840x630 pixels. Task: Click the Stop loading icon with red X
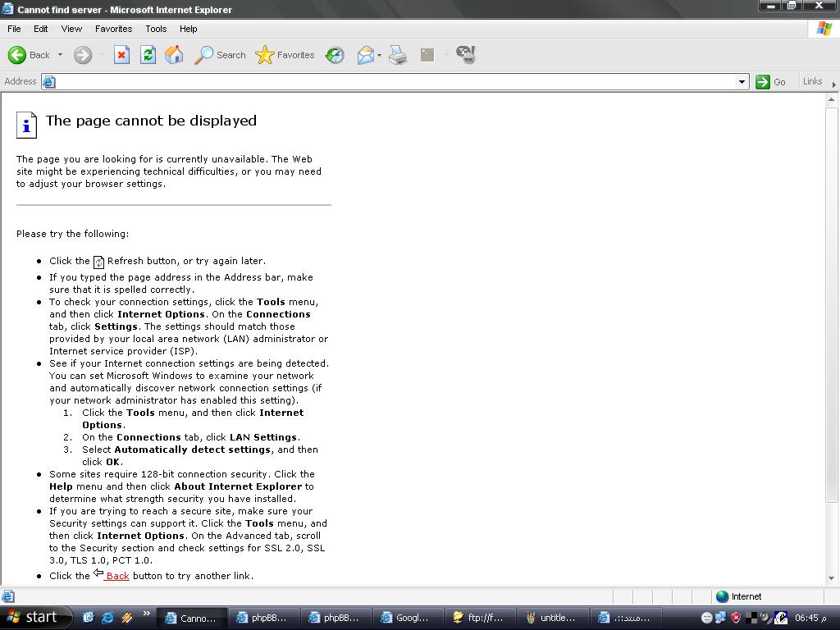121,55
